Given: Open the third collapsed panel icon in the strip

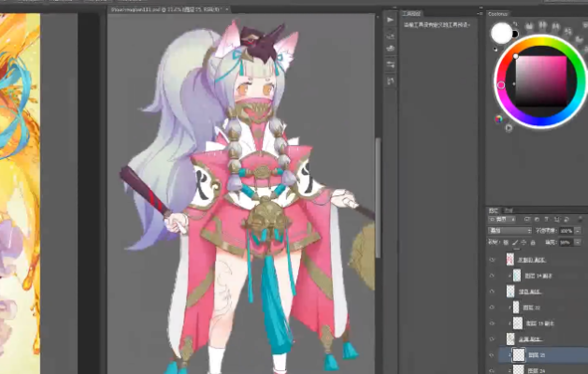Looking at the screenshot, I should (x=391, y=49).
